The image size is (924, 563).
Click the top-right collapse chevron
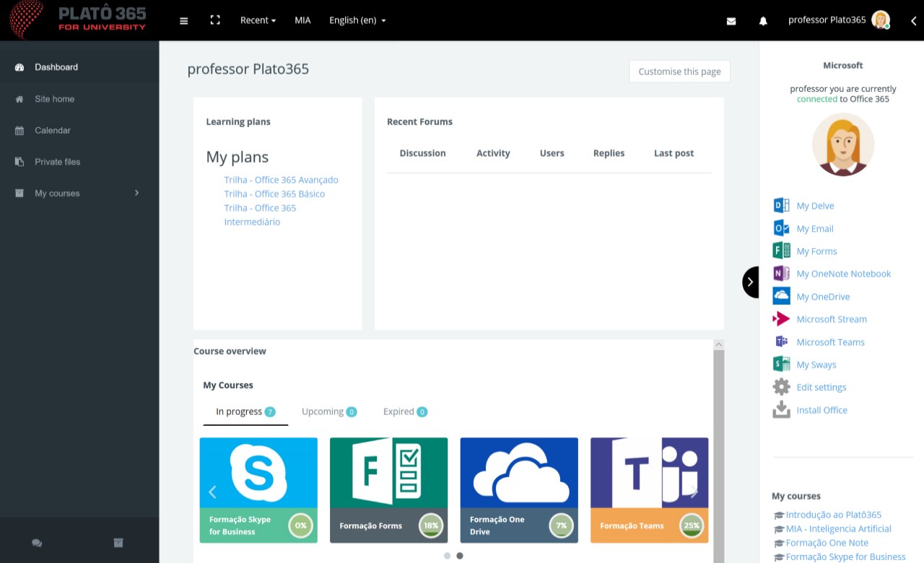pos(913,21)
